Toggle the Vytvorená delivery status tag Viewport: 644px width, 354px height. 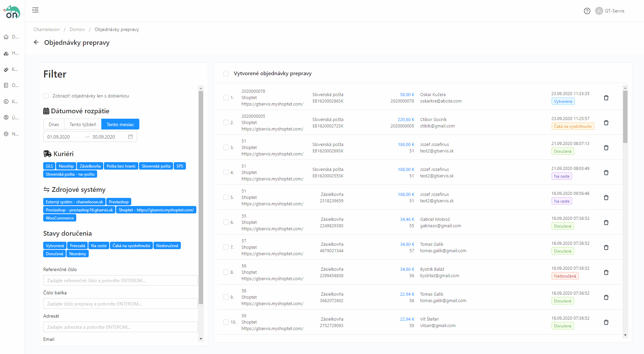click(55, 246)
